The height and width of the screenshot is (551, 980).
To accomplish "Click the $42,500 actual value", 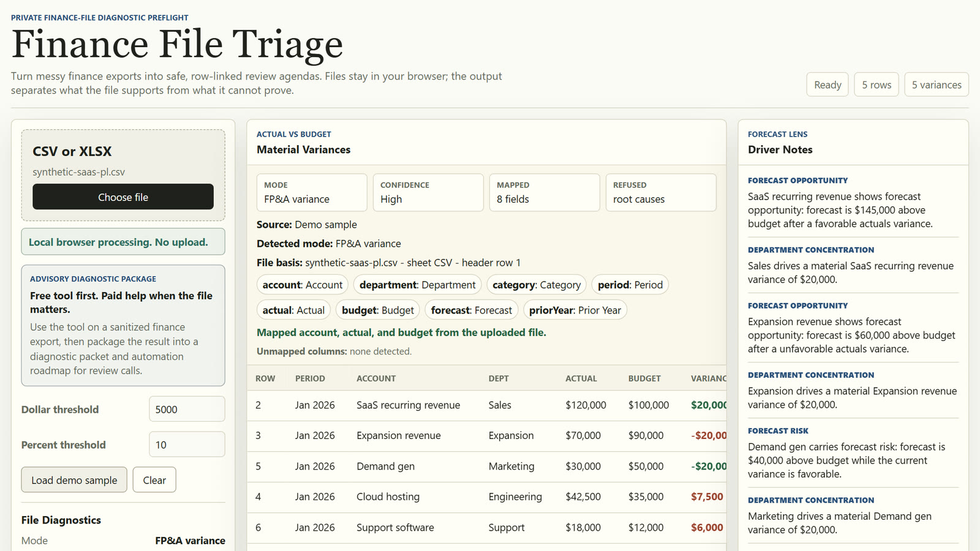I will click(583, 497).
